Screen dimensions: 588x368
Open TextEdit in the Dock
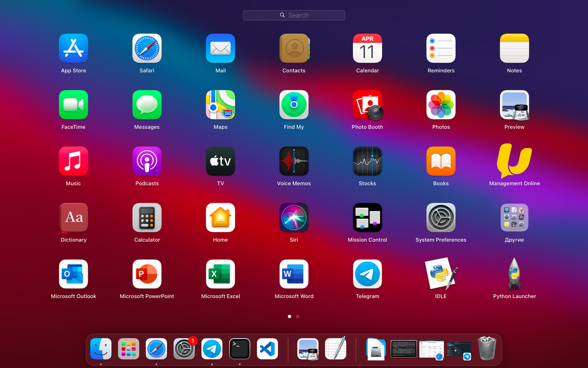[x=336, y=349]
